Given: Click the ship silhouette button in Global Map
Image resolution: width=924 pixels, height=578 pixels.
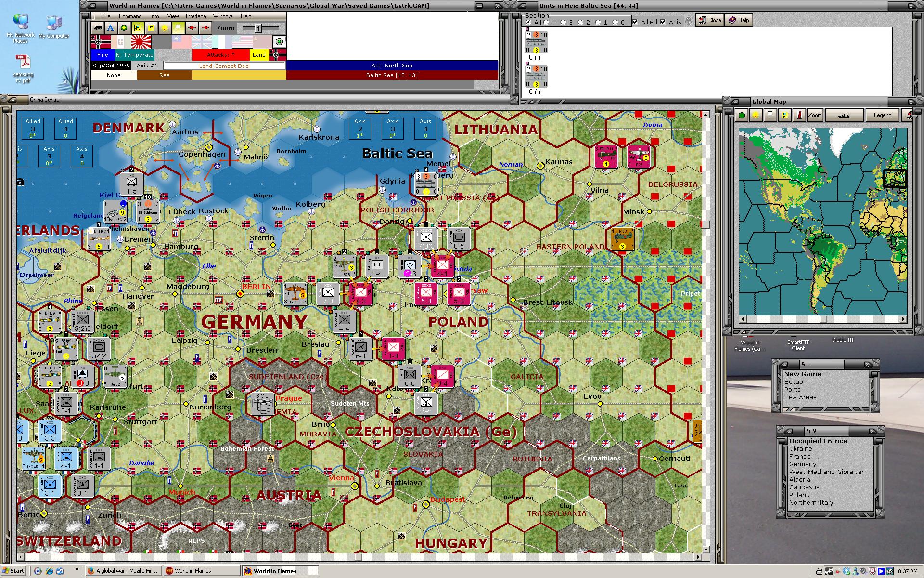Looking at the screenshot, I should tap(844, 115).
